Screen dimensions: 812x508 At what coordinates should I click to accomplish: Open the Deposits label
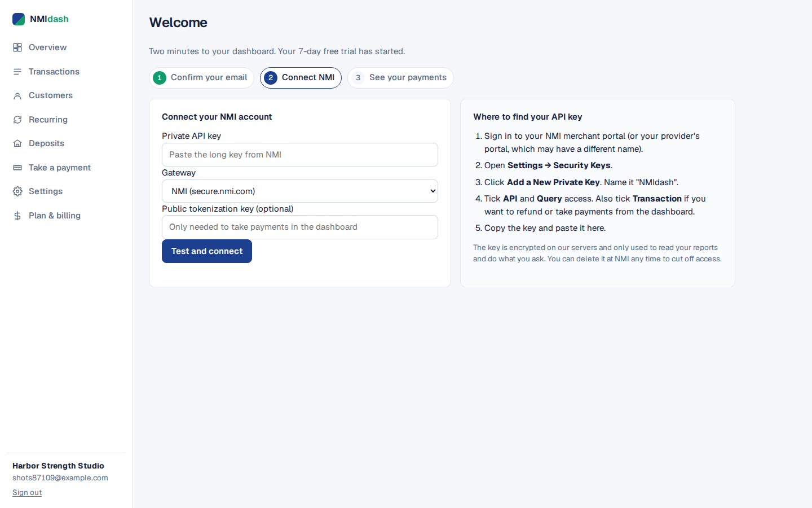46,143
